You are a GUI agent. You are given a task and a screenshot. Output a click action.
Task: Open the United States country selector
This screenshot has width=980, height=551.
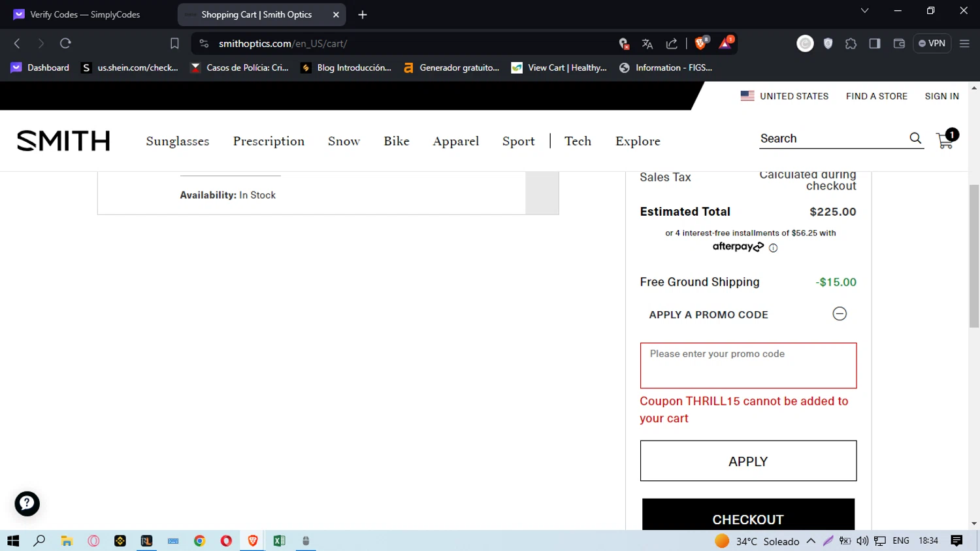pos(784,96)
